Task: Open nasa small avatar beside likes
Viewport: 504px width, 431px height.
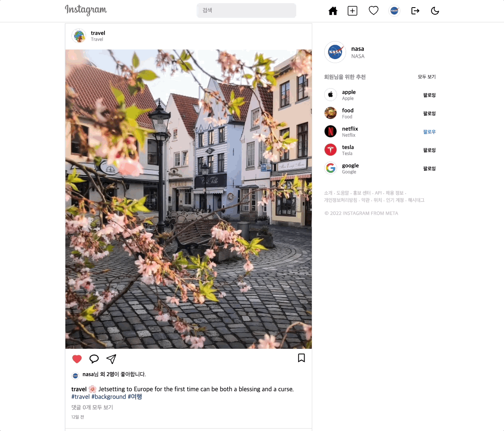Action: pyautogui.click(x=75, y=376)
